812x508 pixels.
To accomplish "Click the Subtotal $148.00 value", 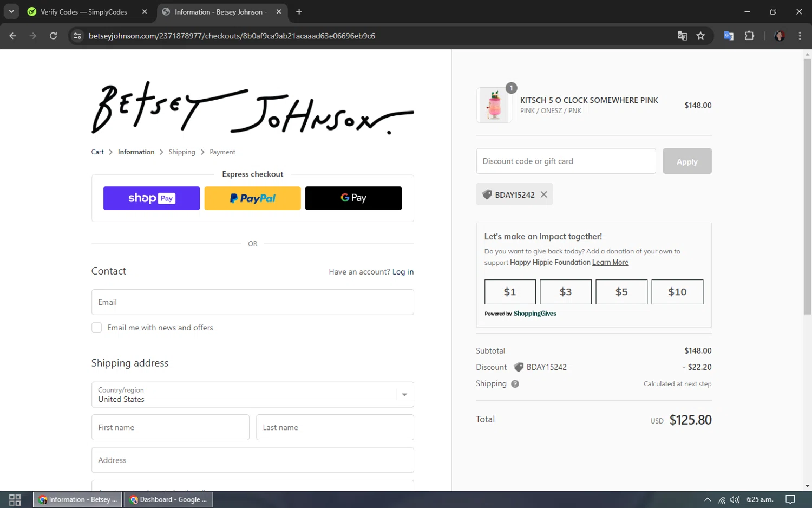I will [698, 351].
